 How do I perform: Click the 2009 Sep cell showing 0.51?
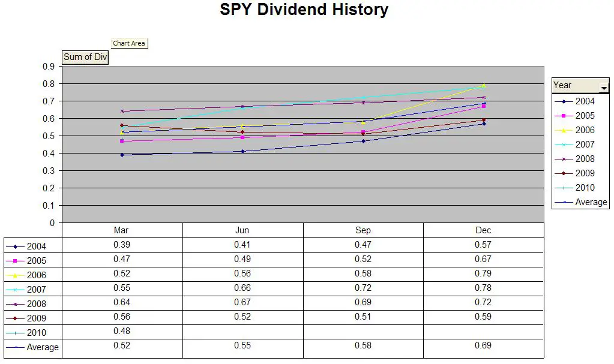(363, 317)
